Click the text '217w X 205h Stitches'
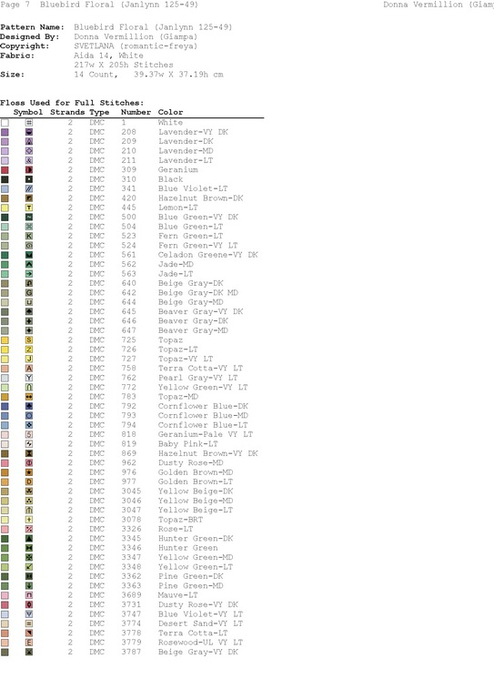Image resolution: width=494 pixels, height=699 pixels. pyautogui.click(x=124, y=65)
